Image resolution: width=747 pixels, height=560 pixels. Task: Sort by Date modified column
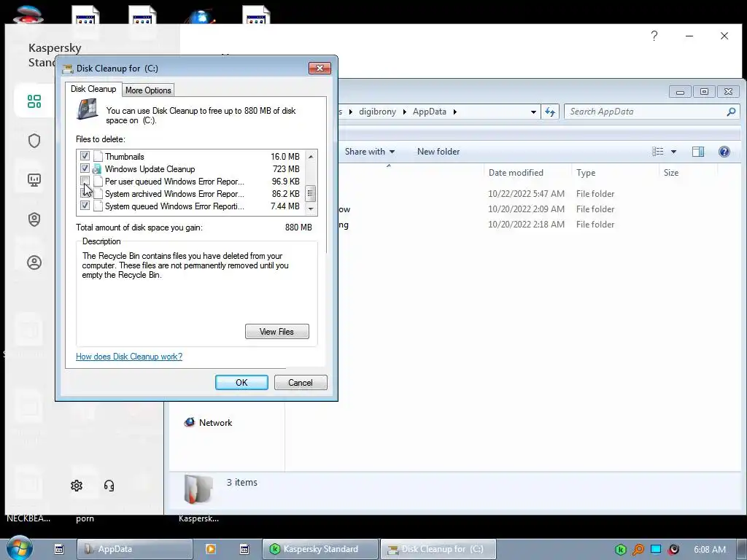(x=516, y=172)
